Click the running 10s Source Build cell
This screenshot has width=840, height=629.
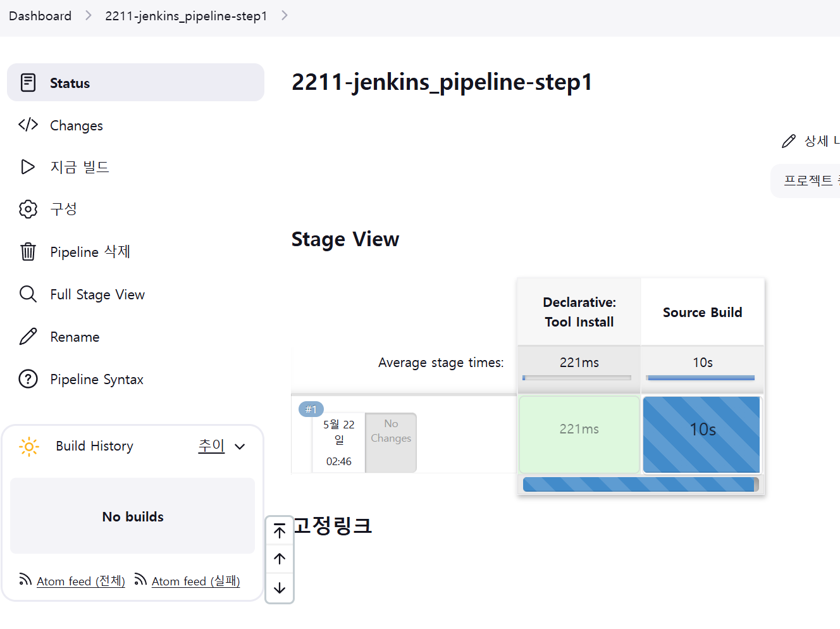702,435
